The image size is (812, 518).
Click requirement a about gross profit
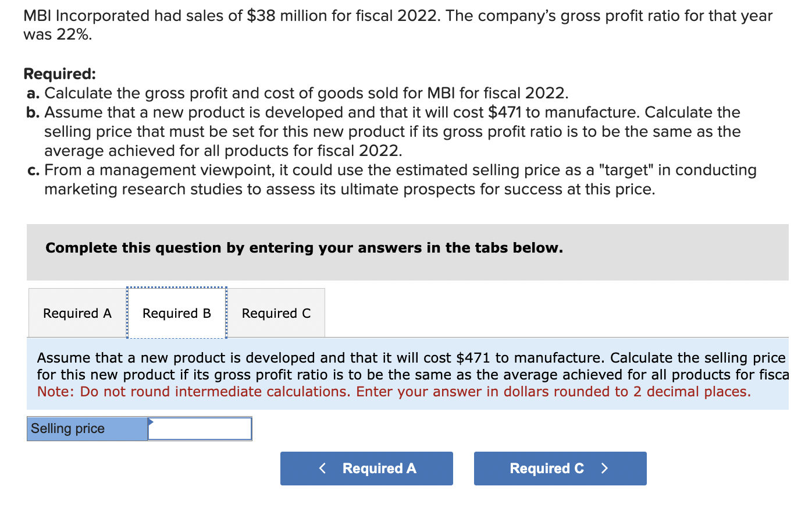click(306, 93)
